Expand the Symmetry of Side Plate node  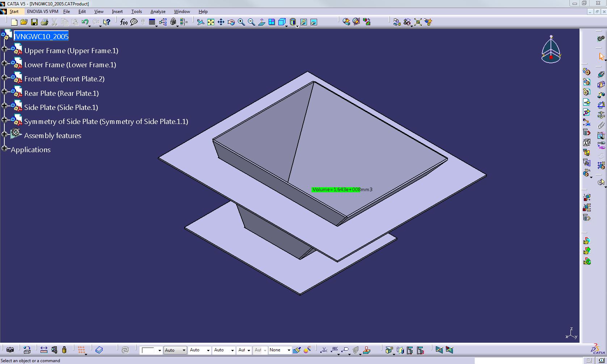[x=4, y=120]
